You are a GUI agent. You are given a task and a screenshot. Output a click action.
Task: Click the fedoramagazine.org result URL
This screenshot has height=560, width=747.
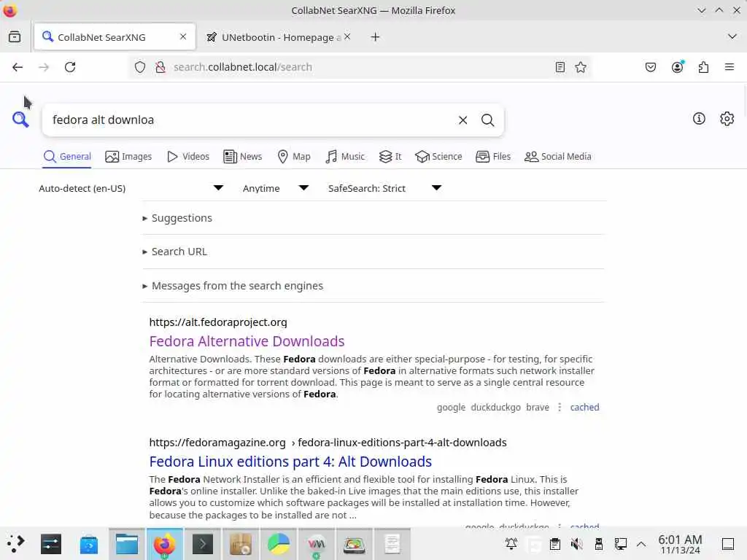(328, 443)
